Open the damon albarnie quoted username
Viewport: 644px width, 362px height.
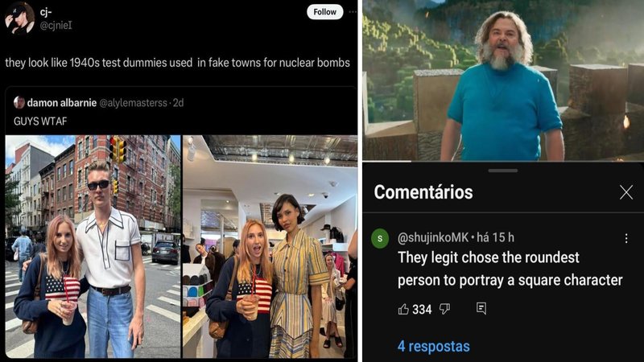[62, 103]
